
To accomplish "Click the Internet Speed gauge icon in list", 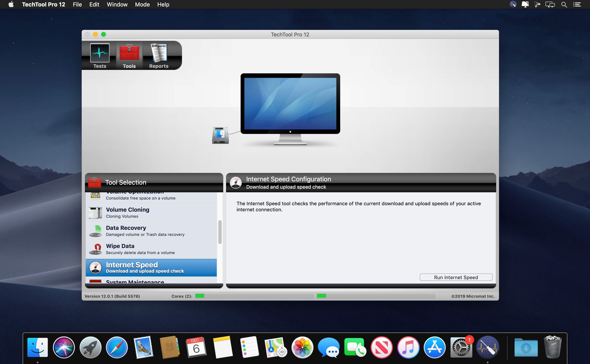I will [x=95, y=267].
